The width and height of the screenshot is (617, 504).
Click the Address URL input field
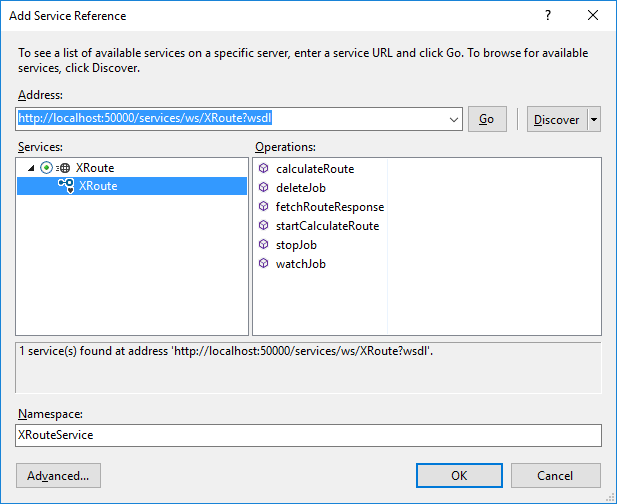[230, 119]
